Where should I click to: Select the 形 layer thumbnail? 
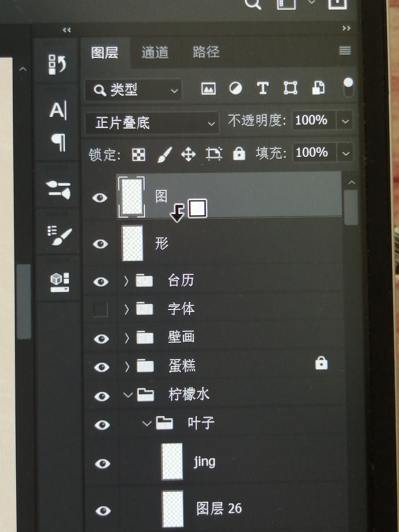pyautogui.click(x=132, y=243)
